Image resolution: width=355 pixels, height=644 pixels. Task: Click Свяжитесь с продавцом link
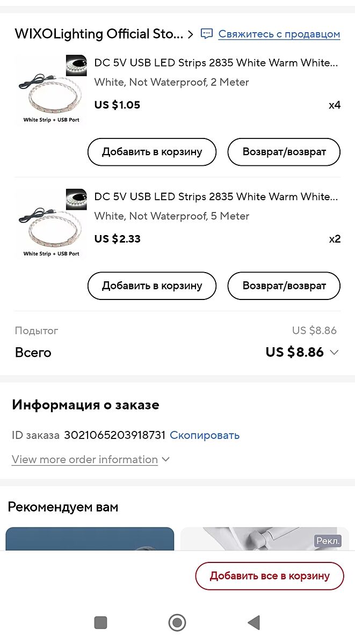click(279, 34)
